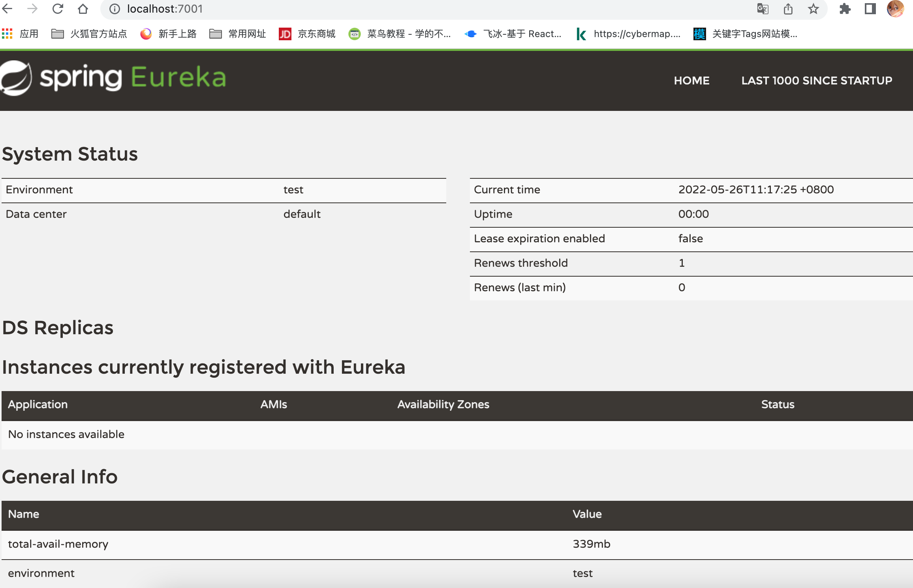Reload the page with the refresh icon
Image resolution: width=913 pixels, height=588 pixels.
point(58,9)
